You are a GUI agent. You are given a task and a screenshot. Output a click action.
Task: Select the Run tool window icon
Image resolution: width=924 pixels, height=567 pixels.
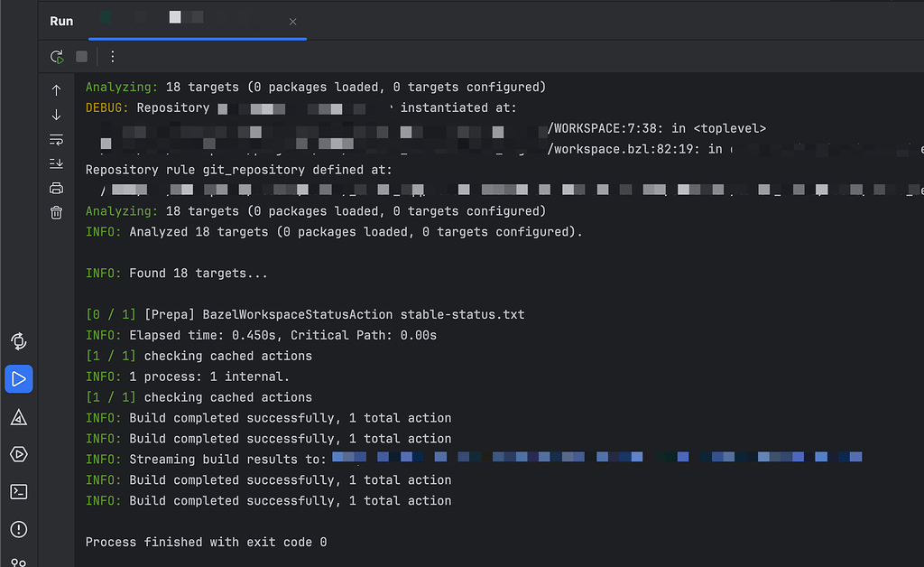(19, 379)
